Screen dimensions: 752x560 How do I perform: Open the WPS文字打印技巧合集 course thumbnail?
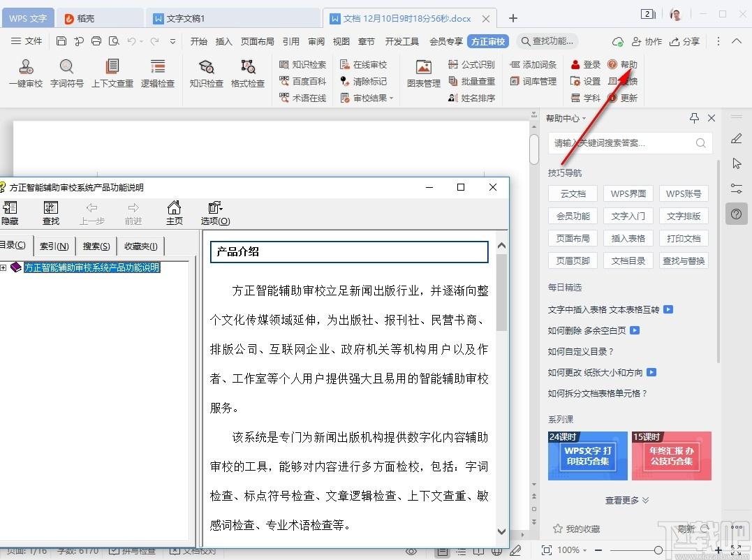point(587,456)
